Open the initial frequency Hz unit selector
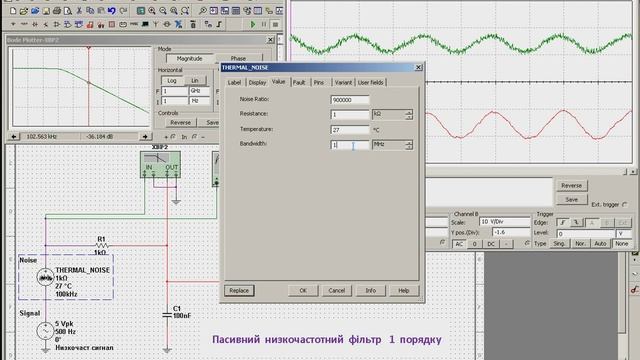 coord(200,101)
